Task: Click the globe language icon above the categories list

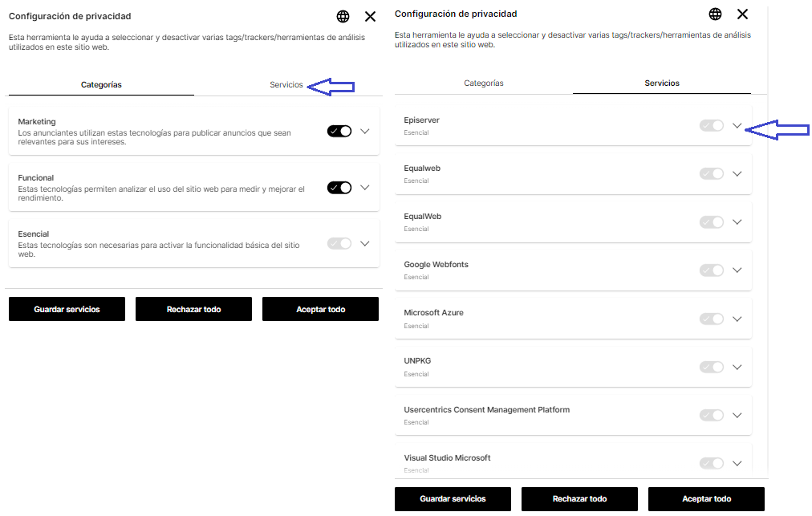Action: coord(343,16)
